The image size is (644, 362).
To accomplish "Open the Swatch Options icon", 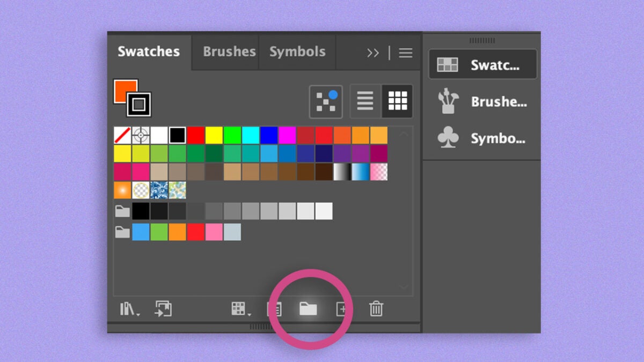I will point(275,309).
